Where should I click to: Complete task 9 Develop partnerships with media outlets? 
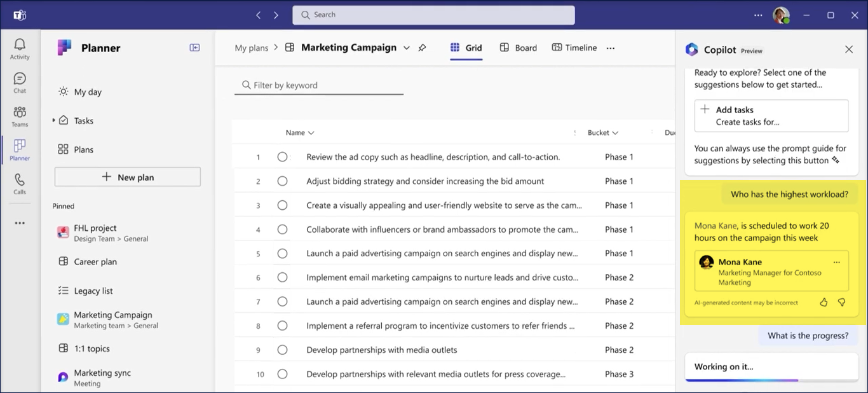[282, 350]
